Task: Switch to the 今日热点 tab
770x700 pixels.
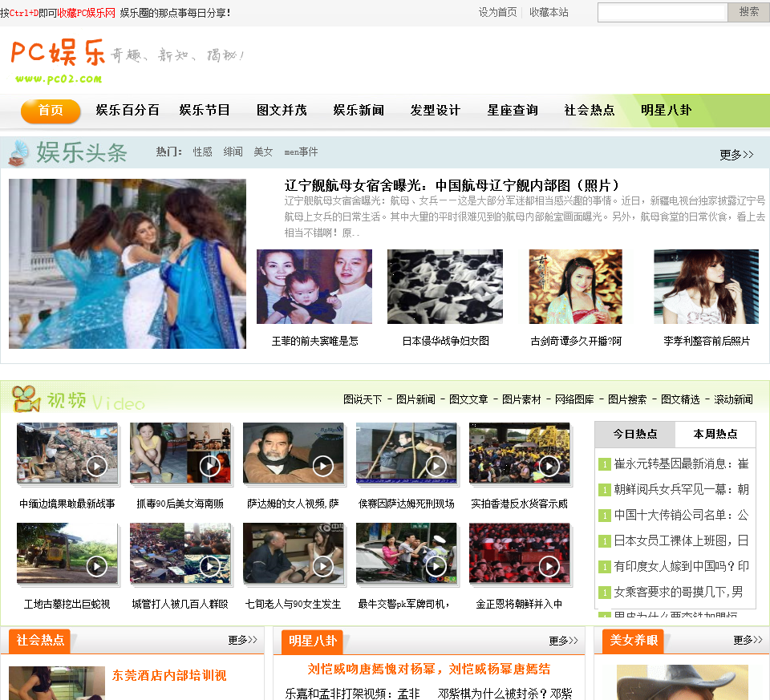Action: [x=635, y=434]
